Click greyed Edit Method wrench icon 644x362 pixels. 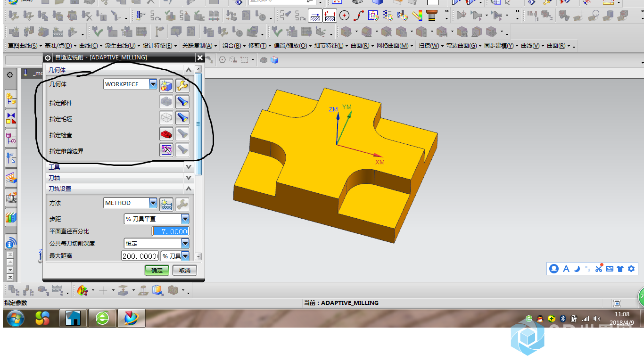[182, 204]
